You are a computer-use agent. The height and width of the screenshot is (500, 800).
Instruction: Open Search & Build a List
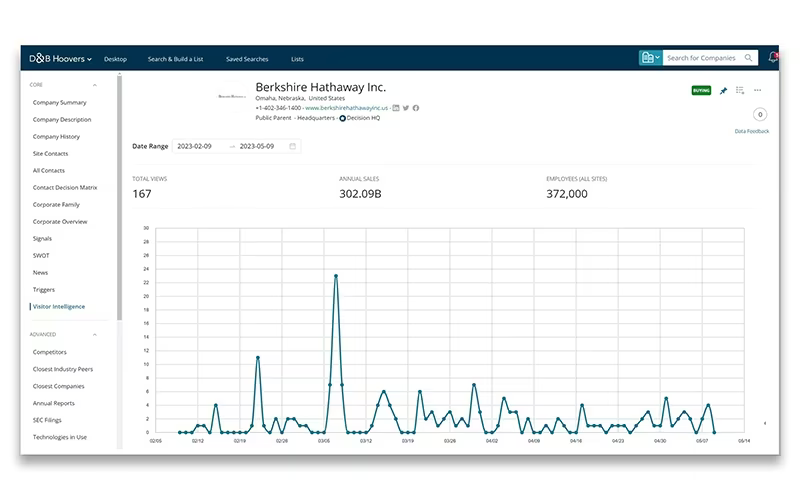(176, 59)
